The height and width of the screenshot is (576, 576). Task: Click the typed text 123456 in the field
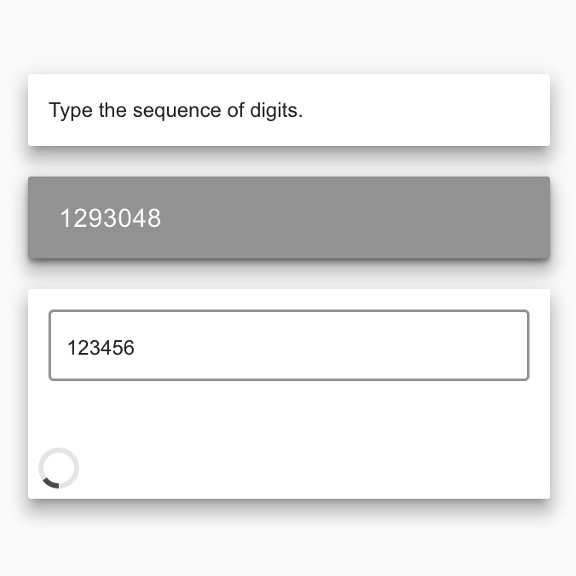[x=101, y=348]
